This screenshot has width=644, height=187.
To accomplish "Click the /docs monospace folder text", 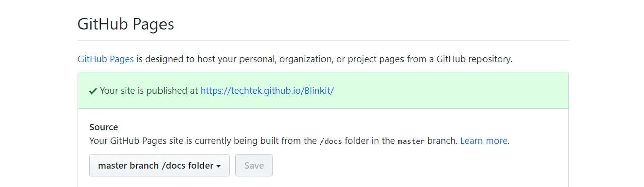I will pyautogui.click(x=331, y=141).
